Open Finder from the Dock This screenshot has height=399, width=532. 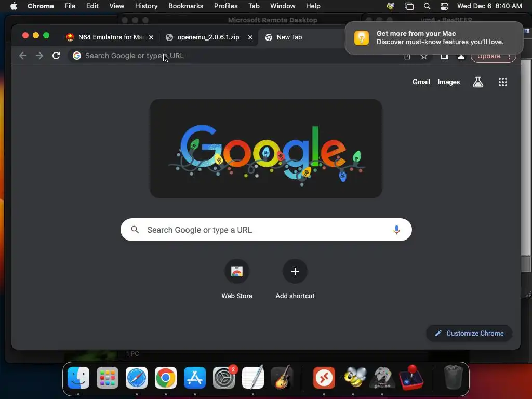pyautogui.click(x=78, y=378)
